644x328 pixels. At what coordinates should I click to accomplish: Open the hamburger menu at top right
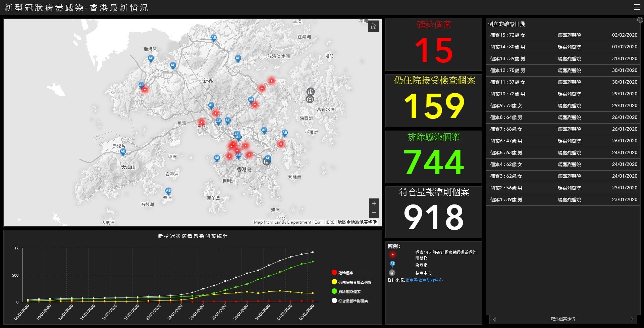[x=637, y=7]
